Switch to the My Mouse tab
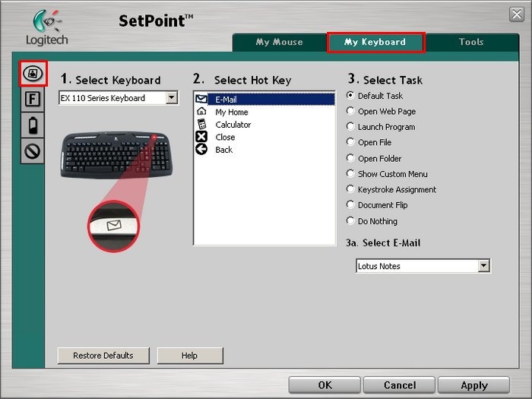532x399 pixels. tap(279, 42)
